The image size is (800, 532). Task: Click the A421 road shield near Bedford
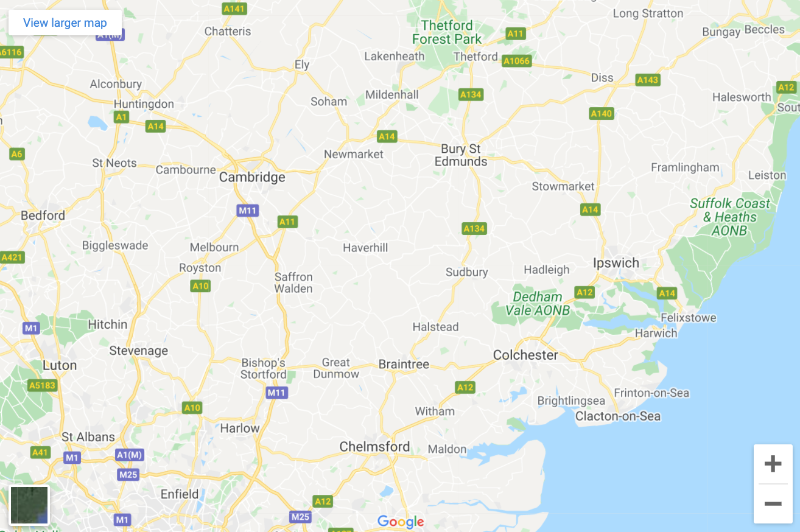tap(10, 257)
